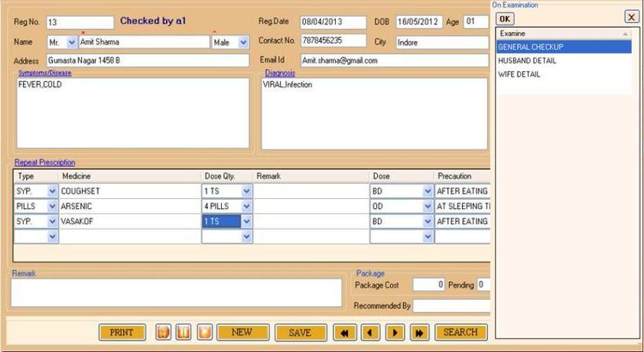The image size is (644, 352).
Task: Click the DOB field 16/05/2012
Action: click(x=419, y=21)
